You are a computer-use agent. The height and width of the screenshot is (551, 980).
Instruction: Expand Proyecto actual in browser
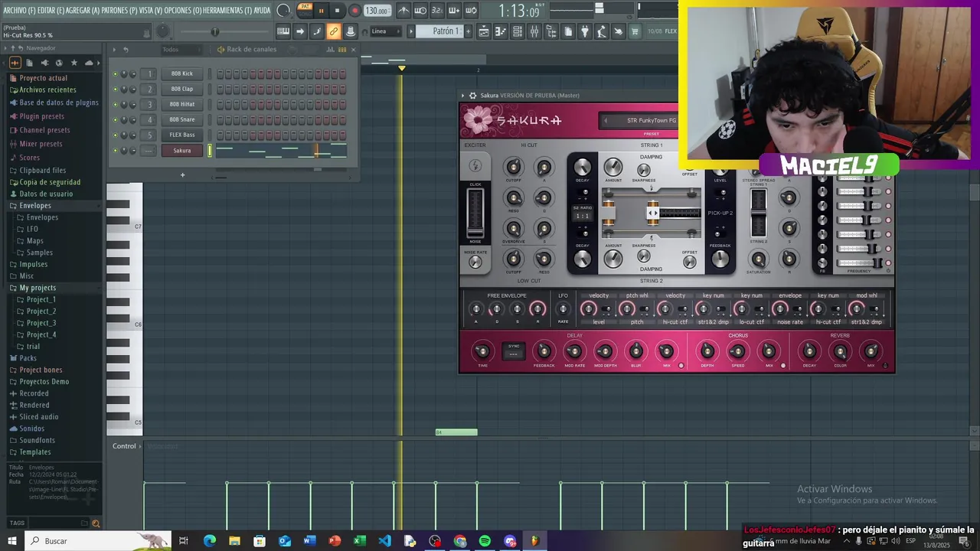43,78
